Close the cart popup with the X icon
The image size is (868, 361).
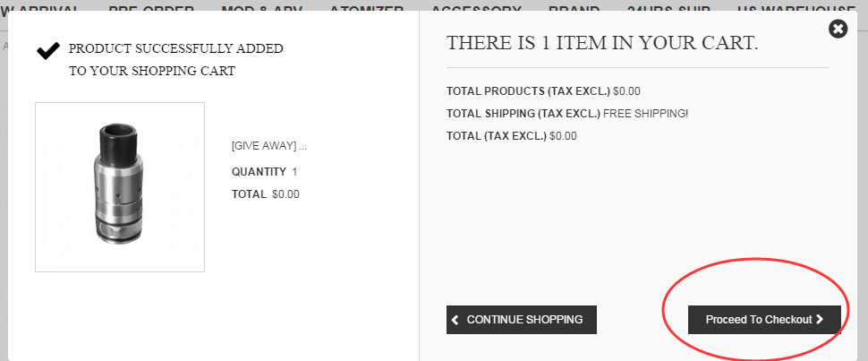point(838,29)
